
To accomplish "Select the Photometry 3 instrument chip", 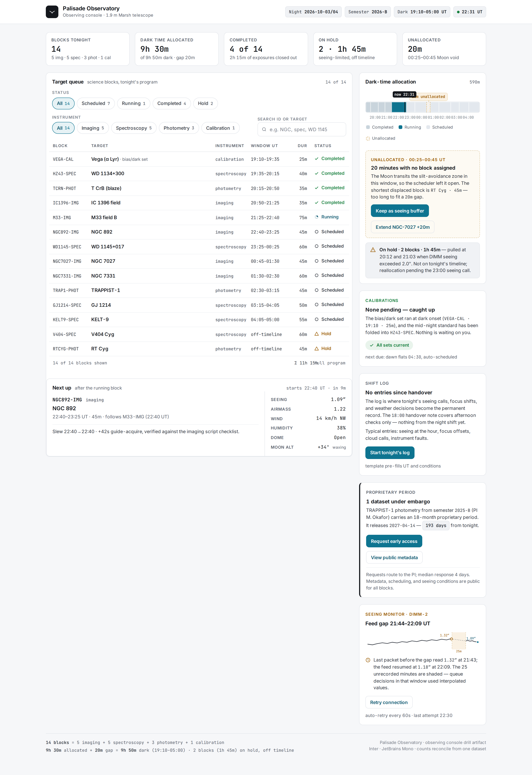I will [179, 128].
